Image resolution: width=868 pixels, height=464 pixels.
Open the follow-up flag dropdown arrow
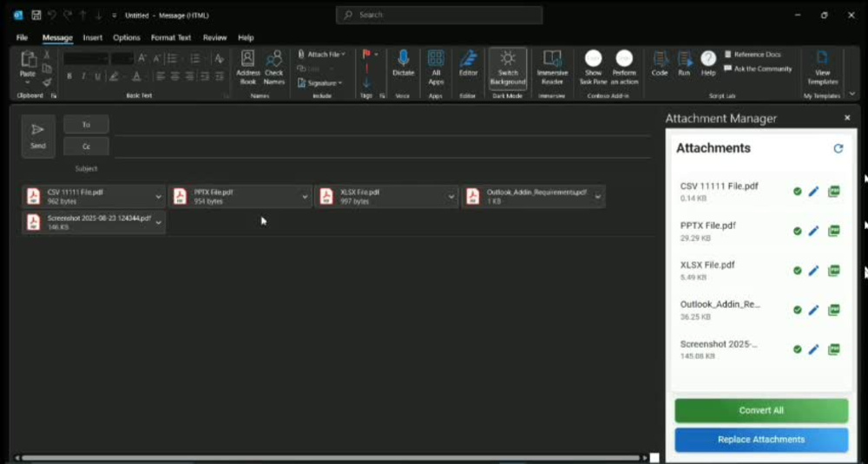377,54
